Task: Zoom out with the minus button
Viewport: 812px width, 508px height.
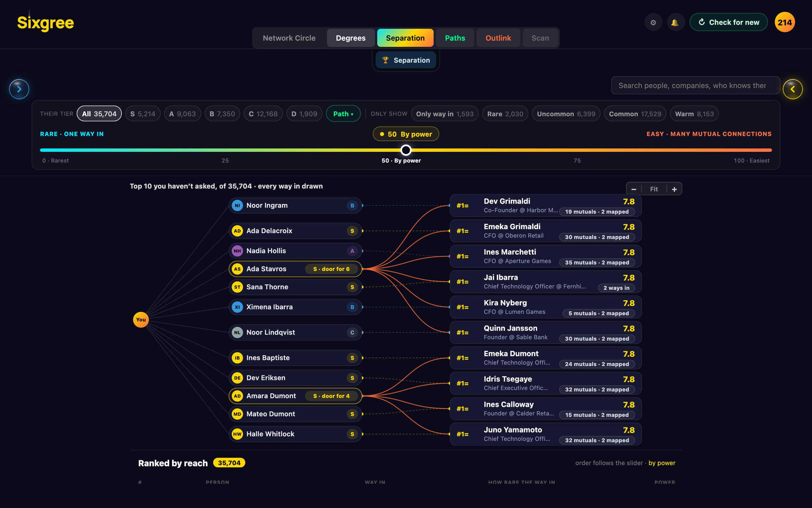Action: point(634,189)
